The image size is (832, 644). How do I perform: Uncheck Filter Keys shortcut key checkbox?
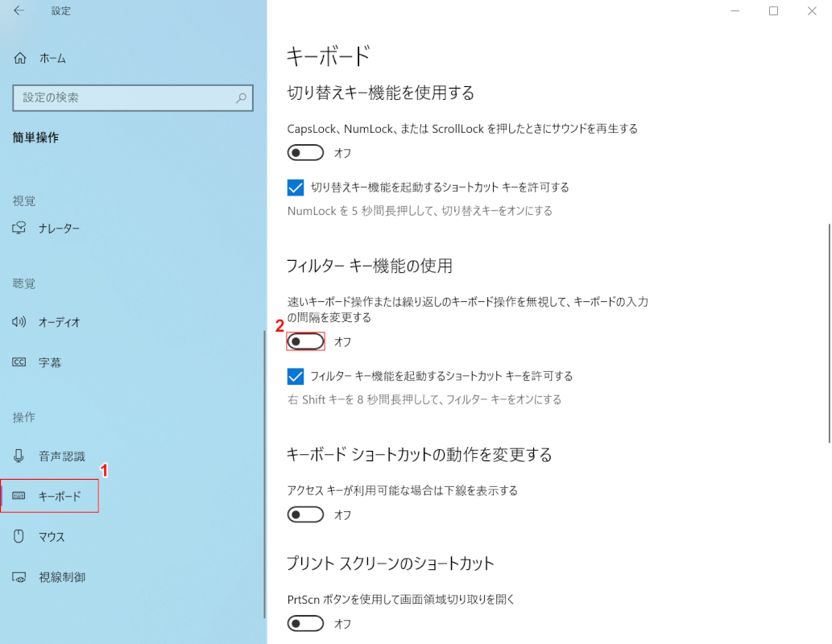pyautogui.click(x=296, y=376)
